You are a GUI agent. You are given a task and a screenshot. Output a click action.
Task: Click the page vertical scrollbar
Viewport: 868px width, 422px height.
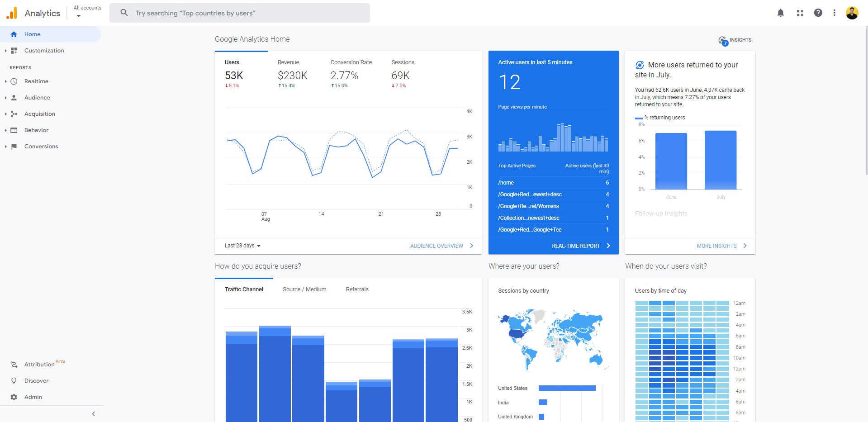pyautogui.click(x=866, y=100)
